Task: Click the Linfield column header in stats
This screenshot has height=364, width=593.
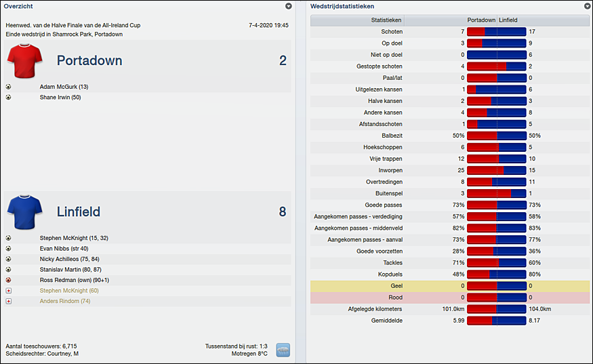Action: 508,20
